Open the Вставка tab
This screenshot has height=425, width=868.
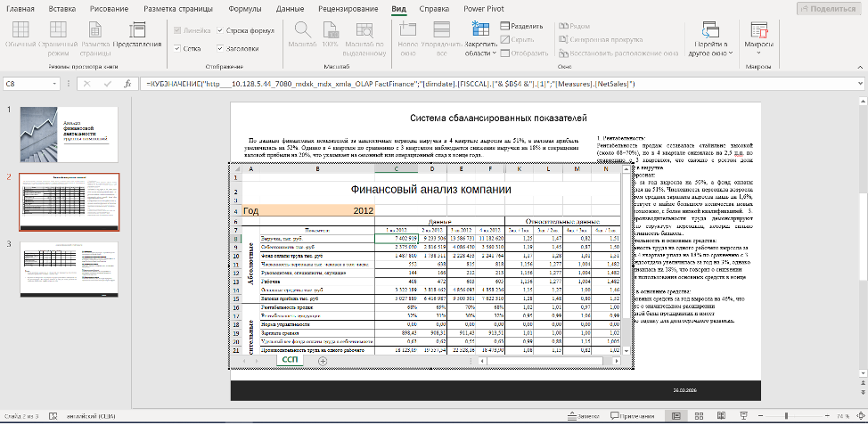pos(62,9)
